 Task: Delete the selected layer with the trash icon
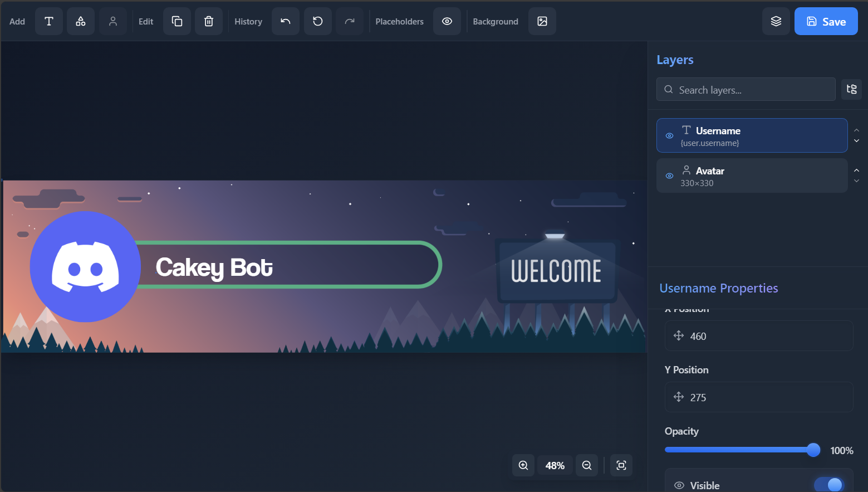point(209,21)
